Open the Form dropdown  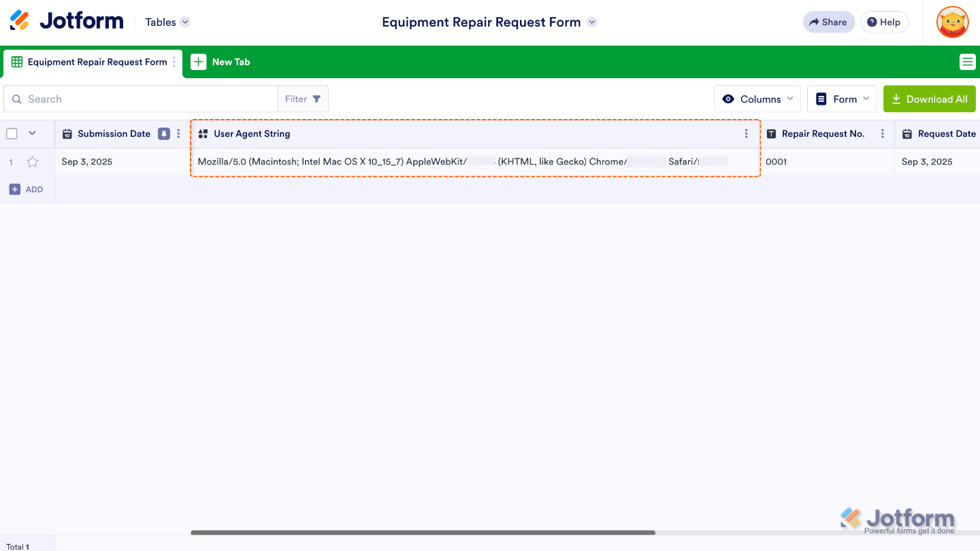click(842, 99)
